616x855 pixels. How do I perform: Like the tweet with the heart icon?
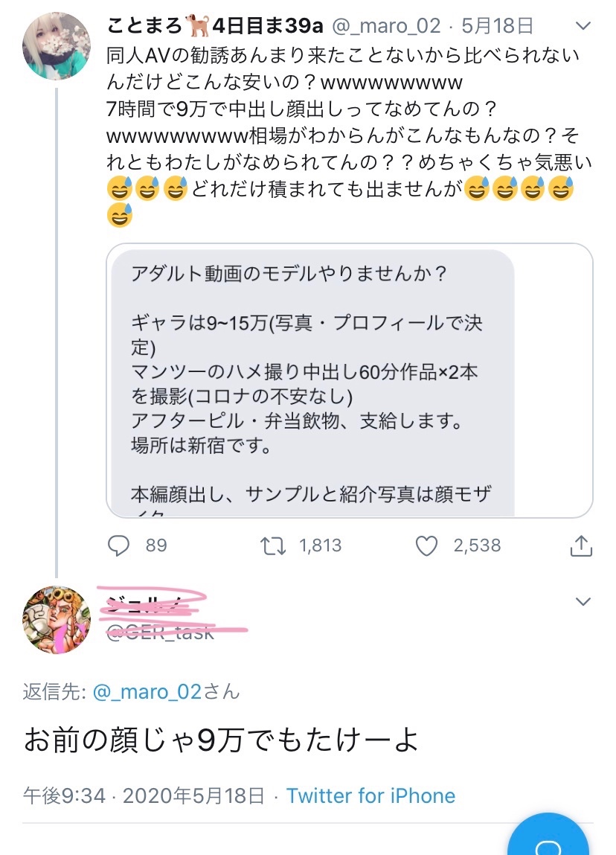[426, 546]
